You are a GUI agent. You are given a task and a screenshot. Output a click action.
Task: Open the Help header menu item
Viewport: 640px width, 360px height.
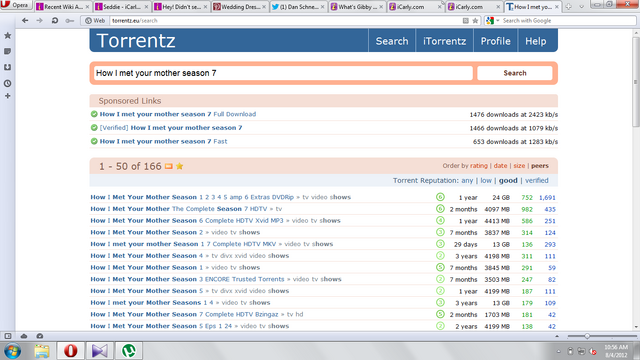coord(536,41)
